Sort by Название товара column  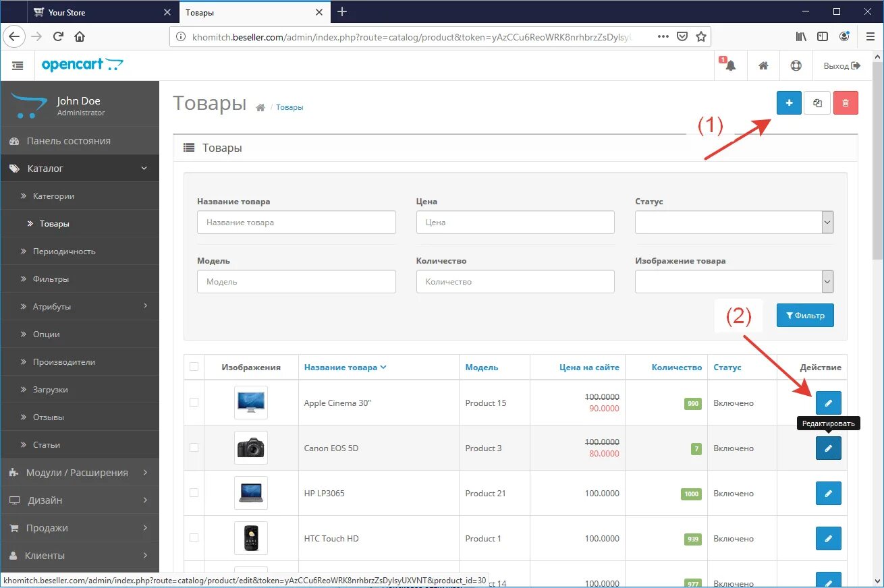click(x=345, y=367)
